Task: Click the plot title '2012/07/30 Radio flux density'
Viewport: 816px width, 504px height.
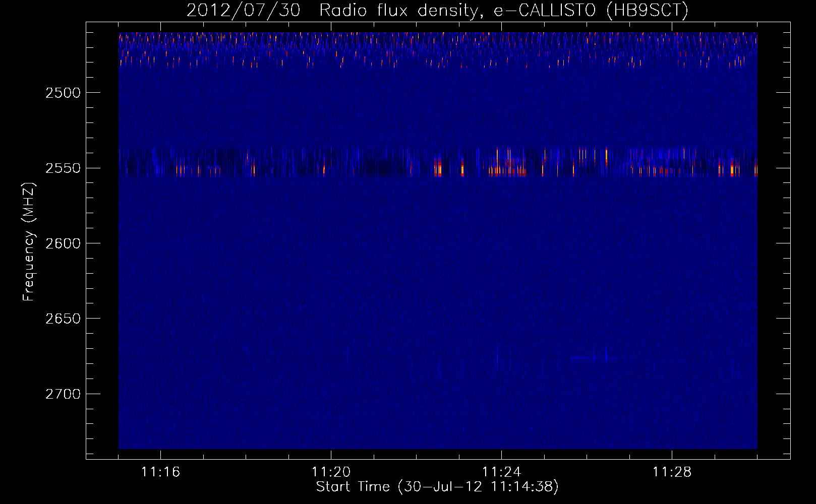Action: 437,10
